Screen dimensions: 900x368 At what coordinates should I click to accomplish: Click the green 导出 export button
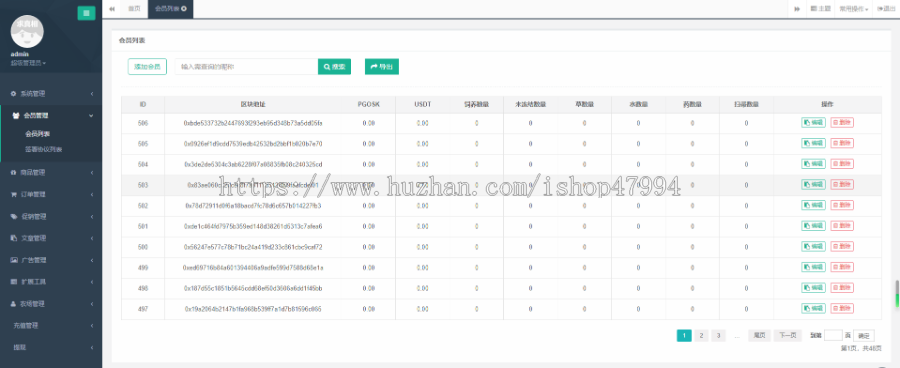click(382, 67)
